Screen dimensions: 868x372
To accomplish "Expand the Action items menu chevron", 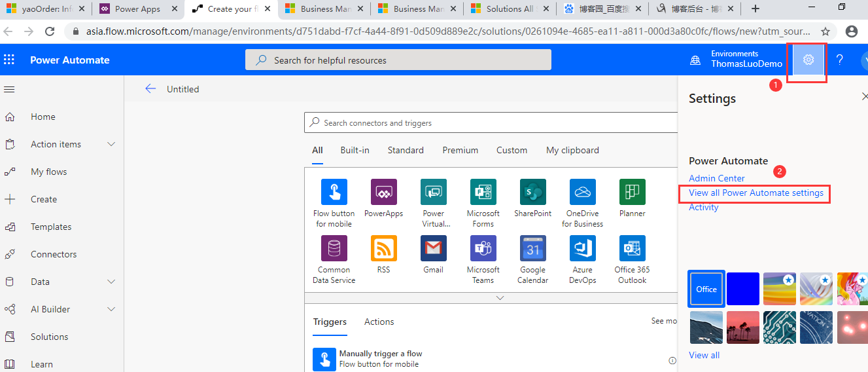I will pyautogui.click(x=111, y=144).
